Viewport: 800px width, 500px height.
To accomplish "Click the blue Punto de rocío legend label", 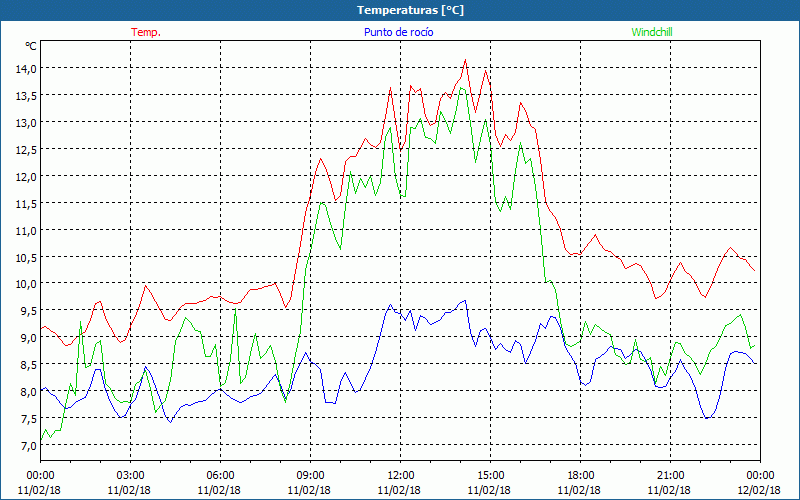I will [398, 32].
